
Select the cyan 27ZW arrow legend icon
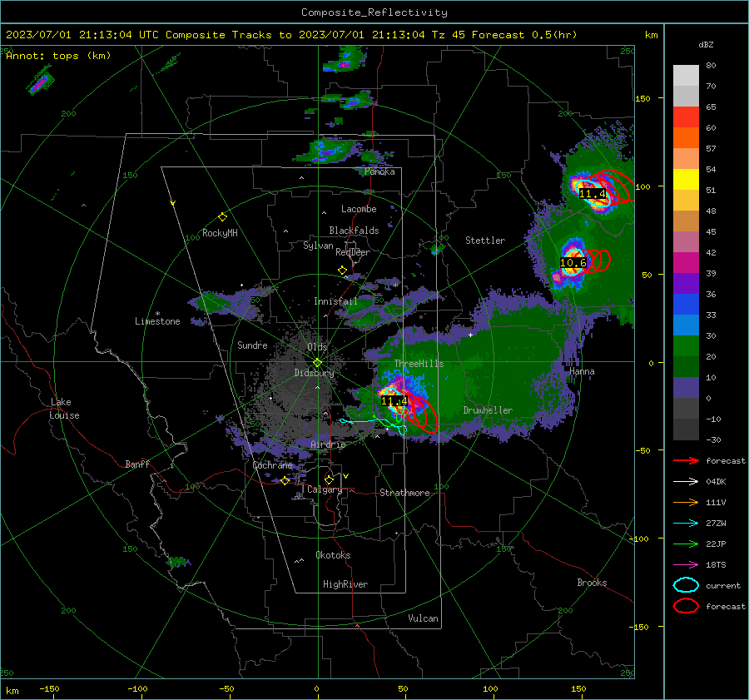(686, 524)
